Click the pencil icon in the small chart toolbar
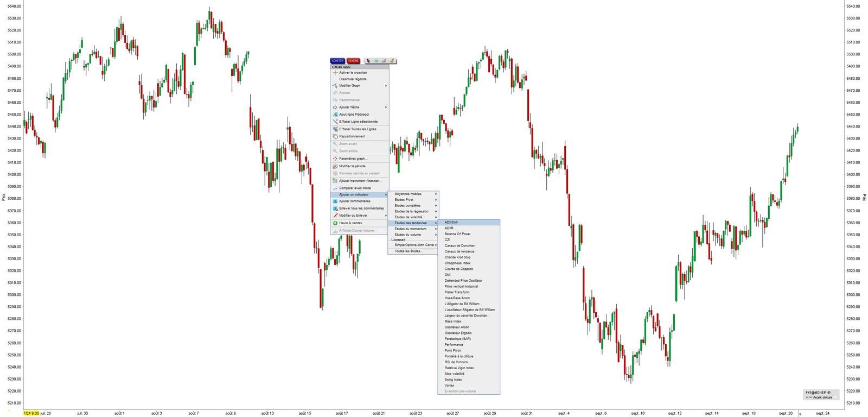The image size is (868, 417). click(392, 61)
